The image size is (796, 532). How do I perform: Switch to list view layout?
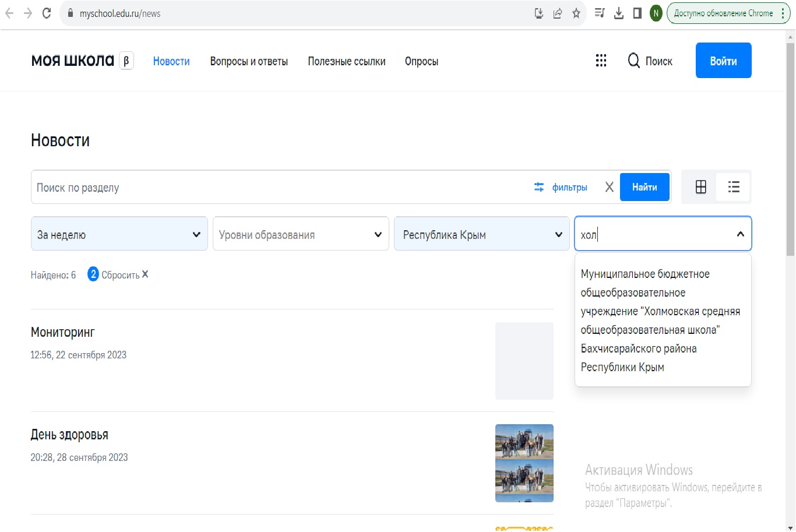[x=733, y=187]
